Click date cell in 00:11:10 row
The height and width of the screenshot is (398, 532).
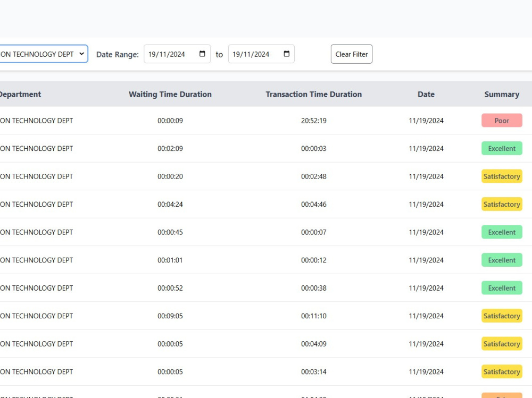tap(426, 316)
